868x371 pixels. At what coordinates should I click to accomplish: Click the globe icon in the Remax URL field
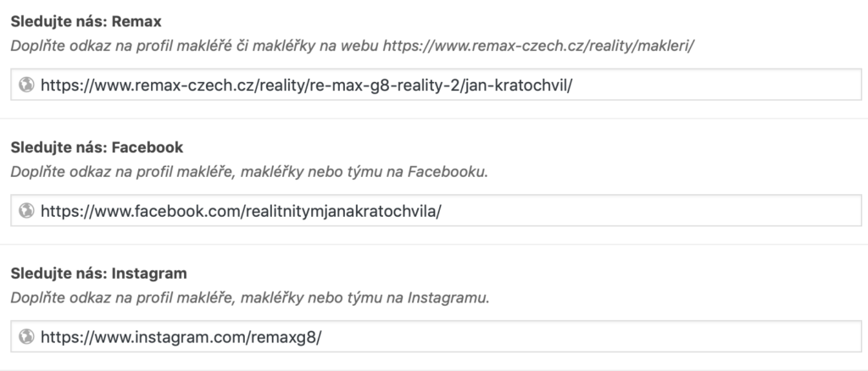pos(26,85)
